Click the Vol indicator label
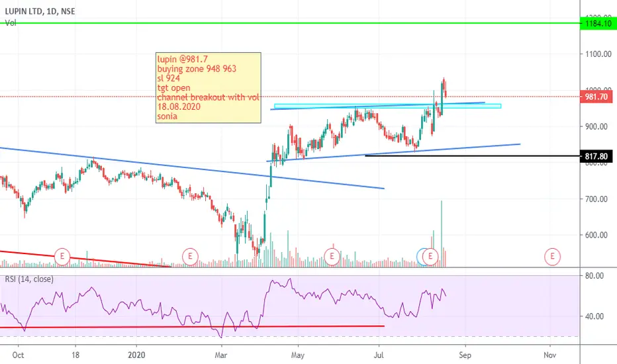Viewport: 617px width, 364px height. 10,23
